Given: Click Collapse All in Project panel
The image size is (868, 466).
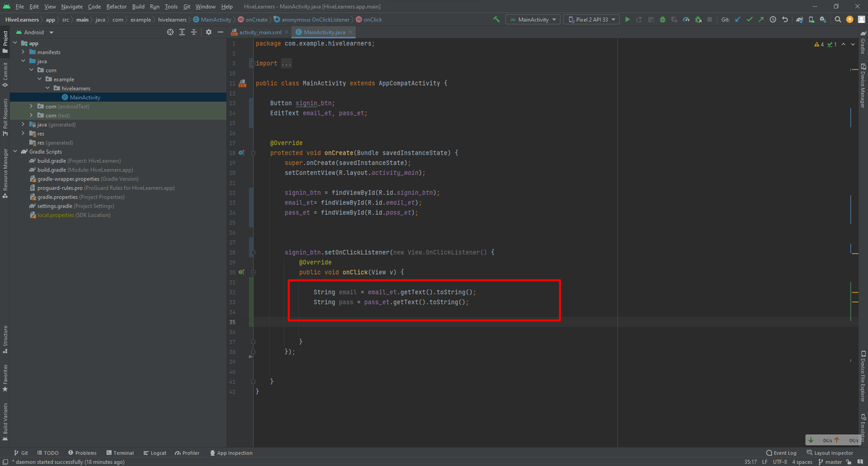Looking at the screenshot, I should click(x=194, y=32).
